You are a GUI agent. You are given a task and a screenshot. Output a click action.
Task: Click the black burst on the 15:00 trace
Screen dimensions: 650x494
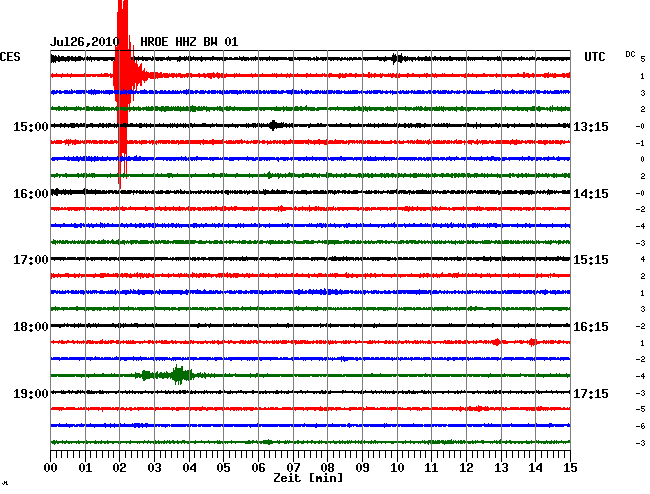pyautogui.click(x=274, y=125)
